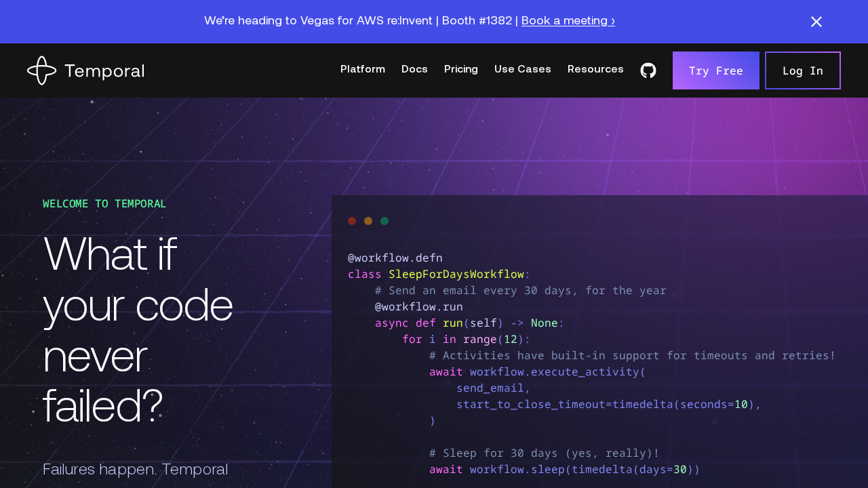The height and width of the screenshot is (488, 868).
Task: Click the SleepForDaysWorkflow class name in code
Action: point(456,274)
